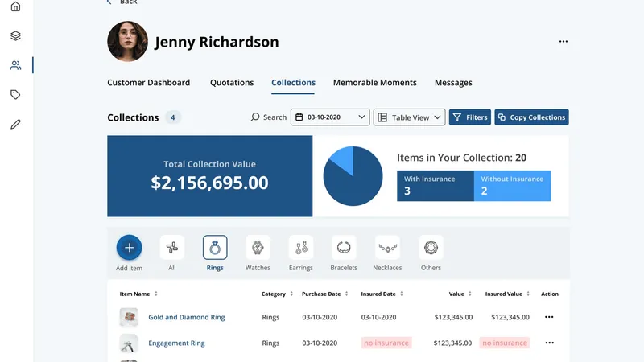Click the Filters button
The image size is (644, 362).
[470, 117]
